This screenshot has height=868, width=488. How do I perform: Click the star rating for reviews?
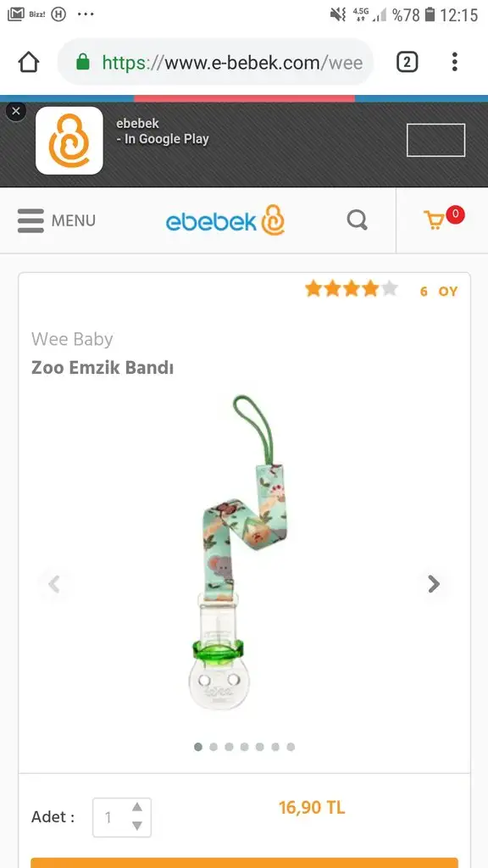coord(352,289)
